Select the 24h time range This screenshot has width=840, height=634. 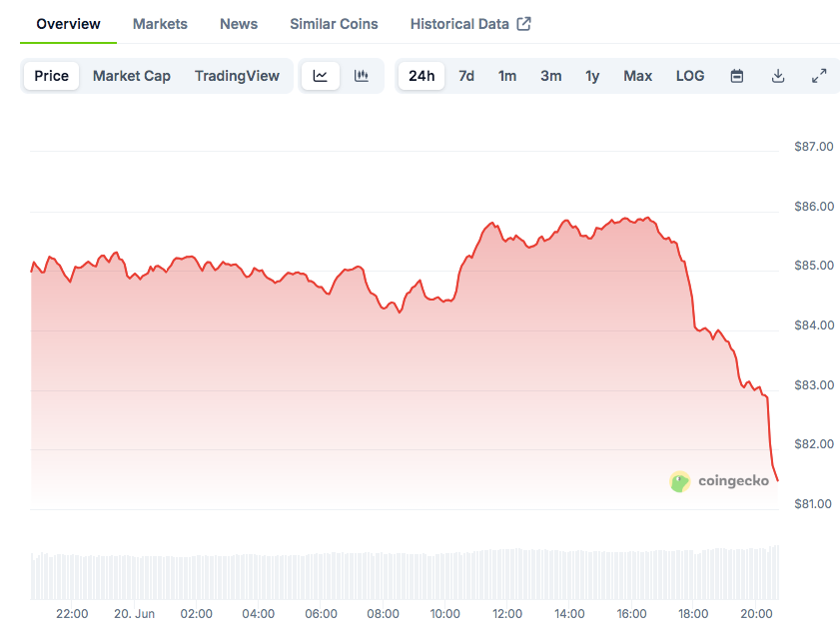421,76
